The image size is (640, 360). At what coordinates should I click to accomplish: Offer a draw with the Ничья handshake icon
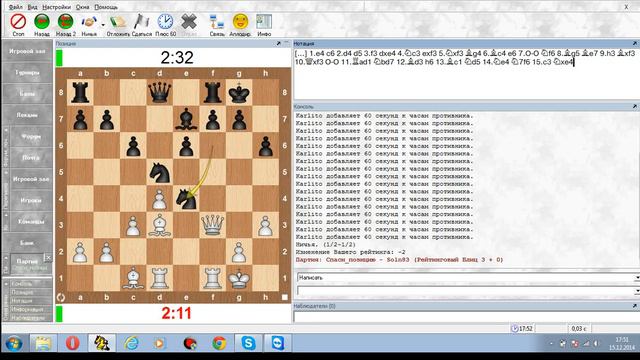[89, 22]
